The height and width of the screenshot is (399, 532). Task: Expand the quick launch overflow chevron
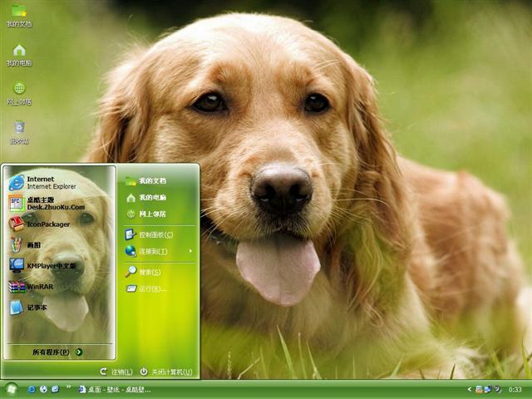(x=68, y=387)
